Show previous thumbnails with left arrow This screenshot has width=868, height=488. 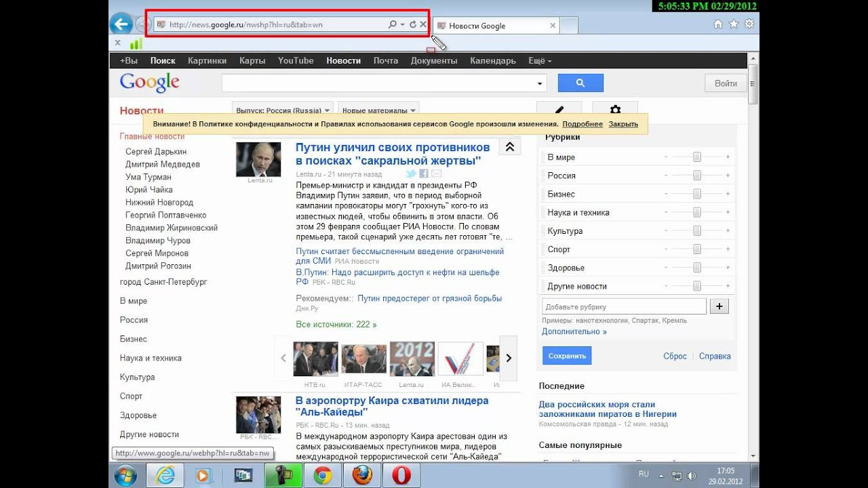283,359
